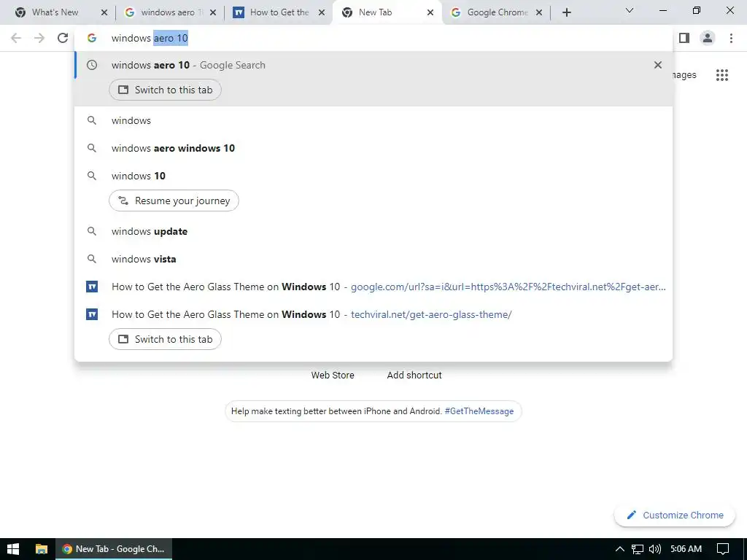Click the techviral favicon of google.com/url suggestion
The height and width of the screenshot is (560, 747).
click(92, 287)
